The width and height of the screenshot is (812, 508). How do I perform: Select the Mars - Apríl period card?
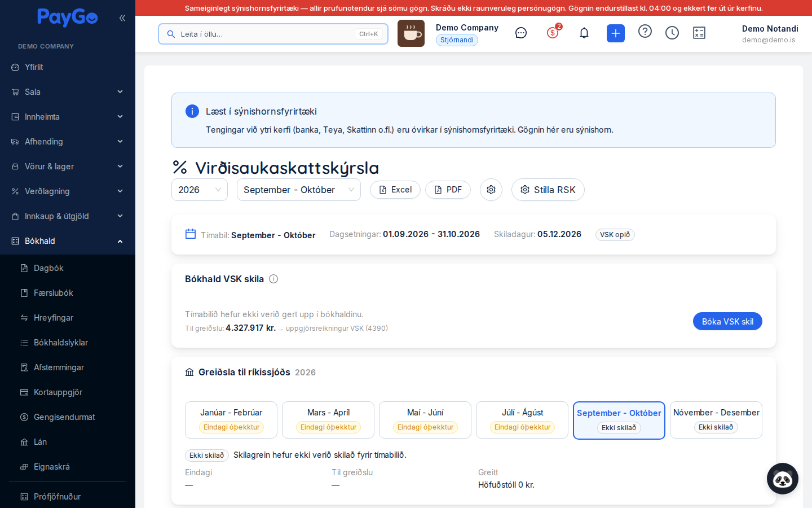pos(328,420)
